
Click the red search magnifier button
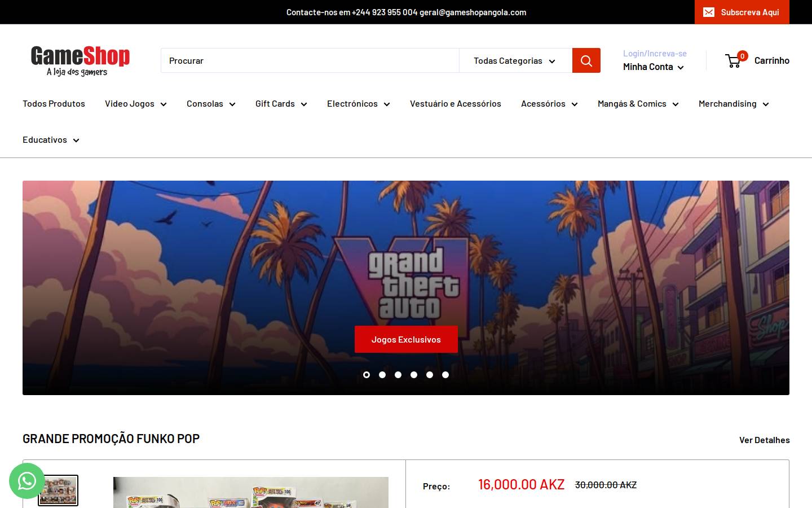586,60
